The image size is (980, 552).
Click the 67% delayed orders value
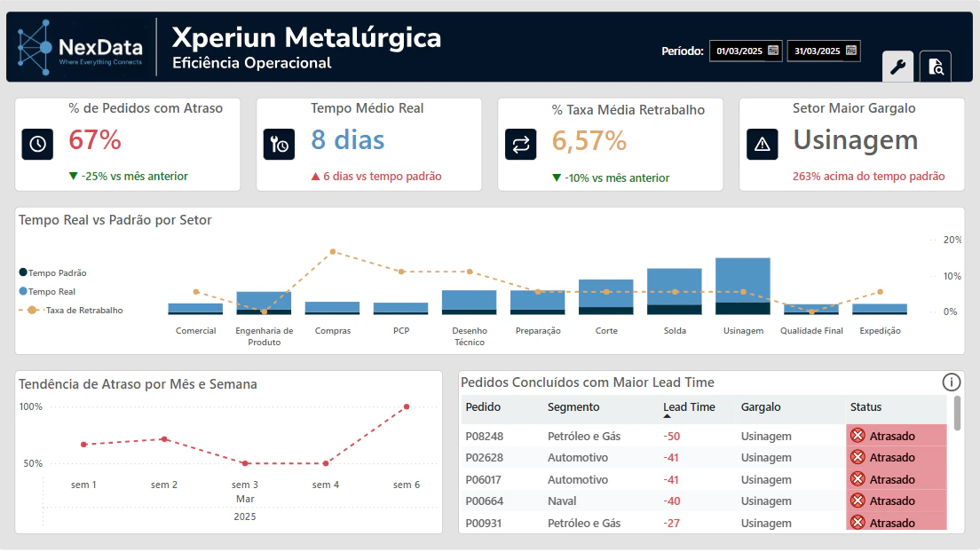pyautogui.click(x=95, y=140)
